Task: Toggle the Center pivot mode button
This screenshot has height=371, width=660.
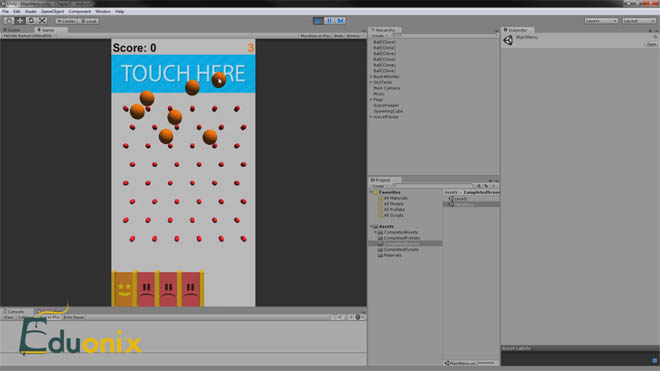Action: point(66,21)
